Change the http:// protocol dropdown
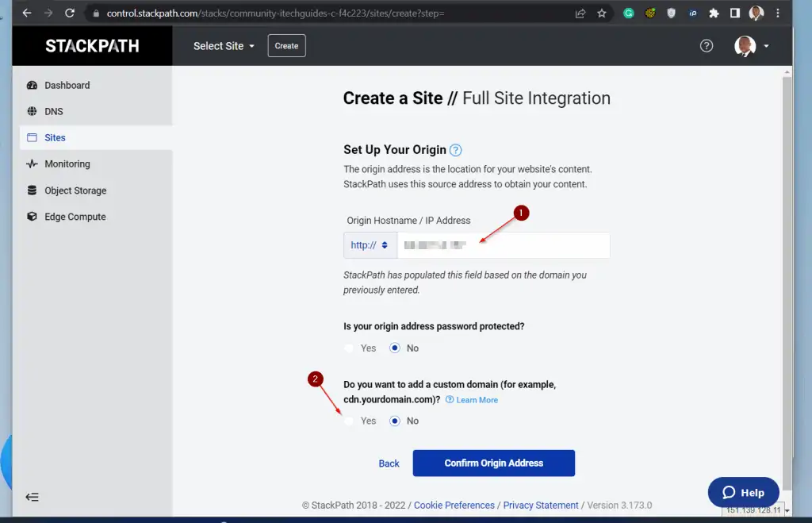Screen dimensions: 812x523 click(x=370, y=244)
